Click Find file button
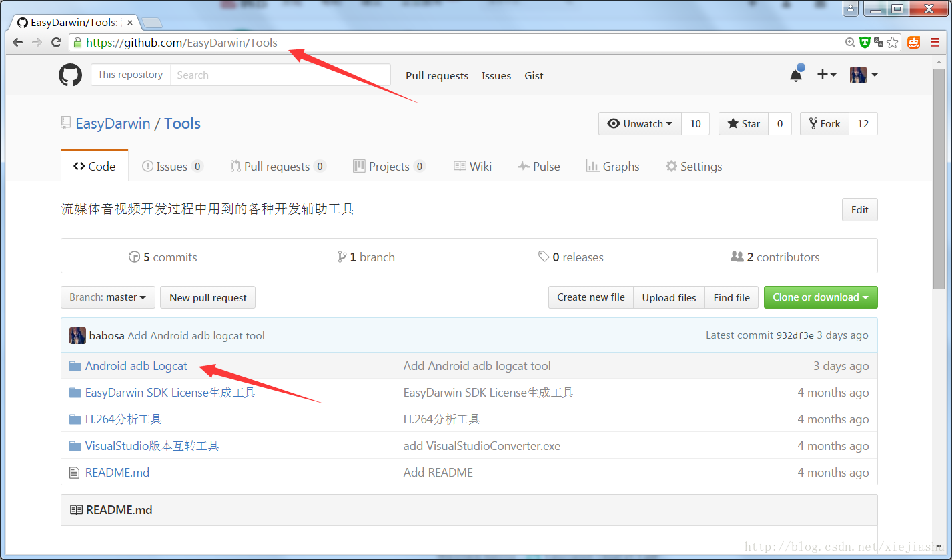 (731, 297)
